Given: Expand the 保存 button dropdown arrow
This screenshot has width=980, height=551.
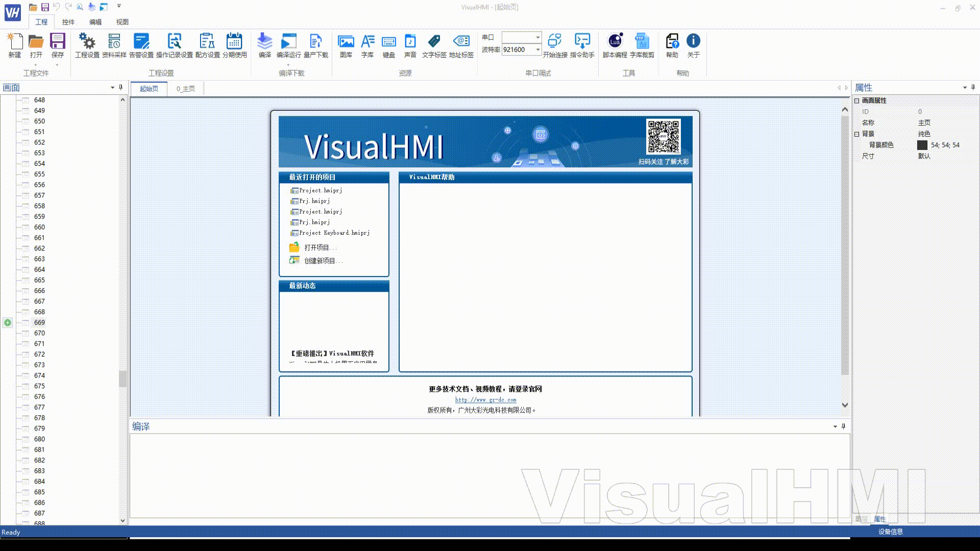Looking at the screenshot, I should [x=57, y=65].
